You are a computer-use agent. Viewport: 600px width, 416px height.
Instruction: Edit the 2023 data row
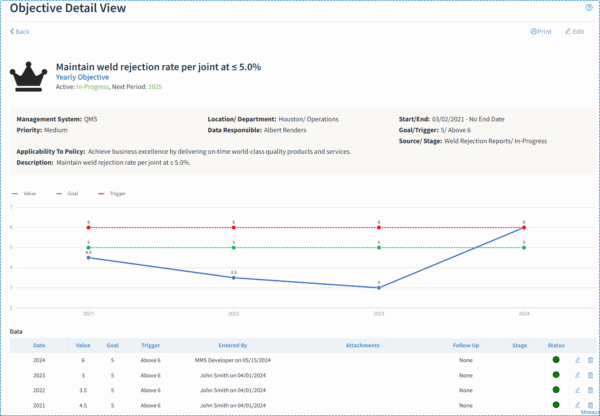click(577, 375)
